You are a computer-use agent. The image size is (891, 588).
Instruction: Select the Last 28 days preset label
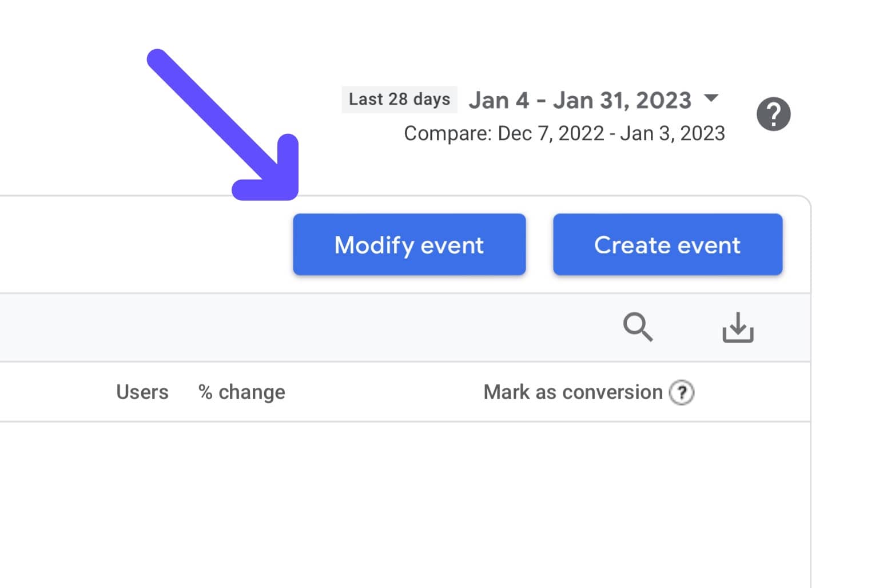[399, 100]
